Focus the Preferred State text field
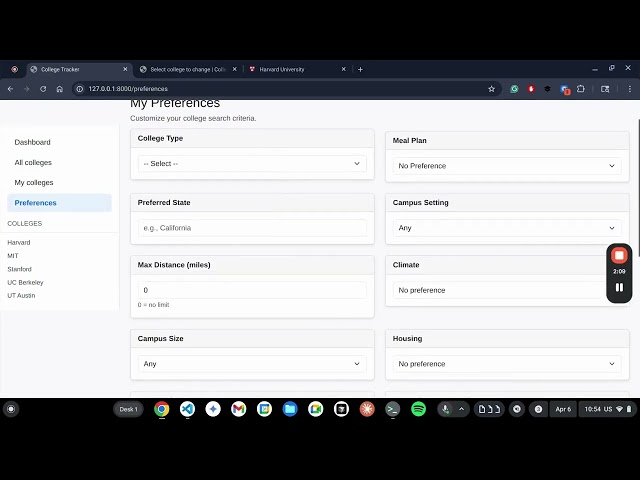The width and height of the screenshot is (640, 480). point(252,228)
